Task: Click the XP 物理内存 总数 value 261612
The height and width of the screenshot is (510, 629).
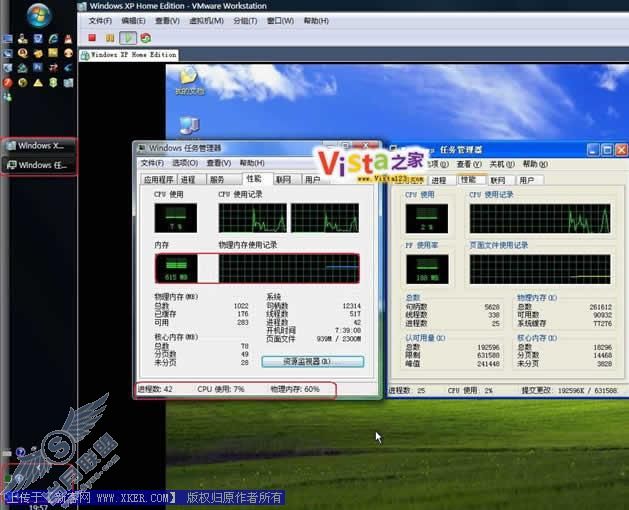Action: point(601,307)
